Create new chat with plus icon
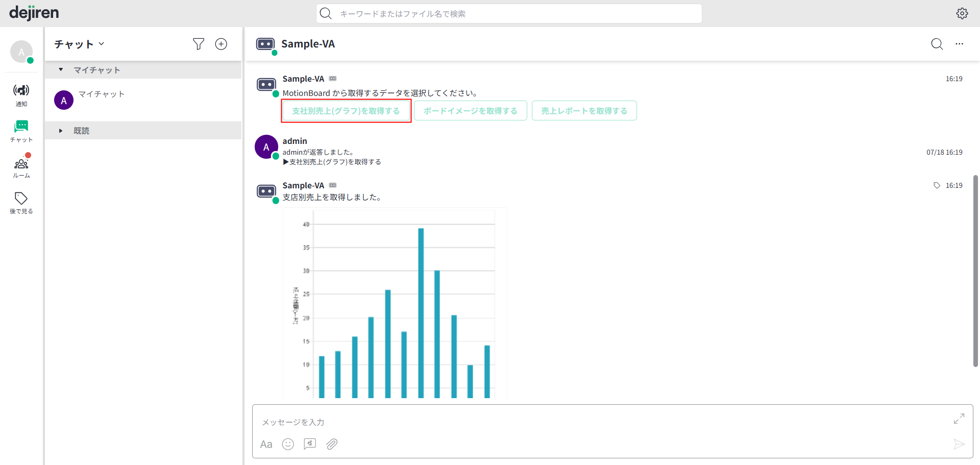The width and height of the screenshot is (980, 465). pyautogui.click(x=221, y=44)
